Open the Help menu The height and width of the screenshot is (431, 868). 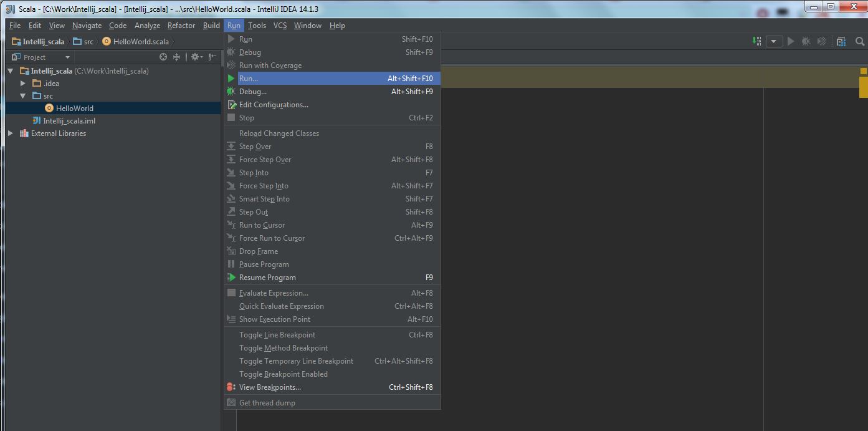[337, 26]
